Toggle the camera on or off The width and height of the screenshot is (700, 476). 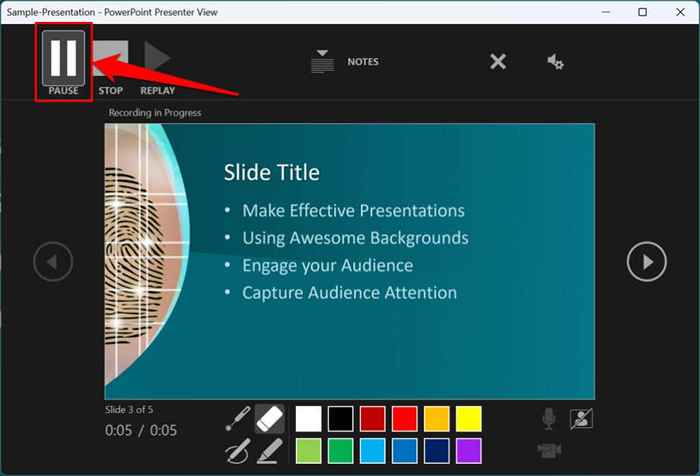549,450
